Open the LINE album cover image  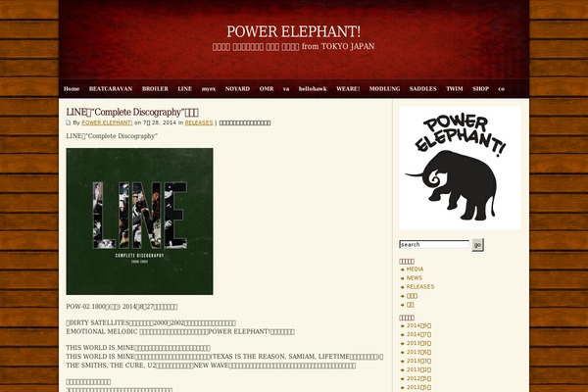(139, 221)
